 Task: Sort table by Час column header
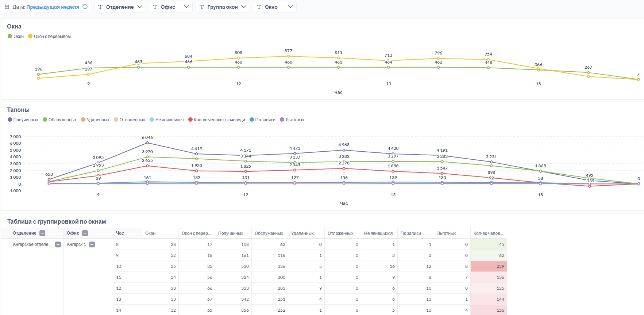click(x=120, y=233)
